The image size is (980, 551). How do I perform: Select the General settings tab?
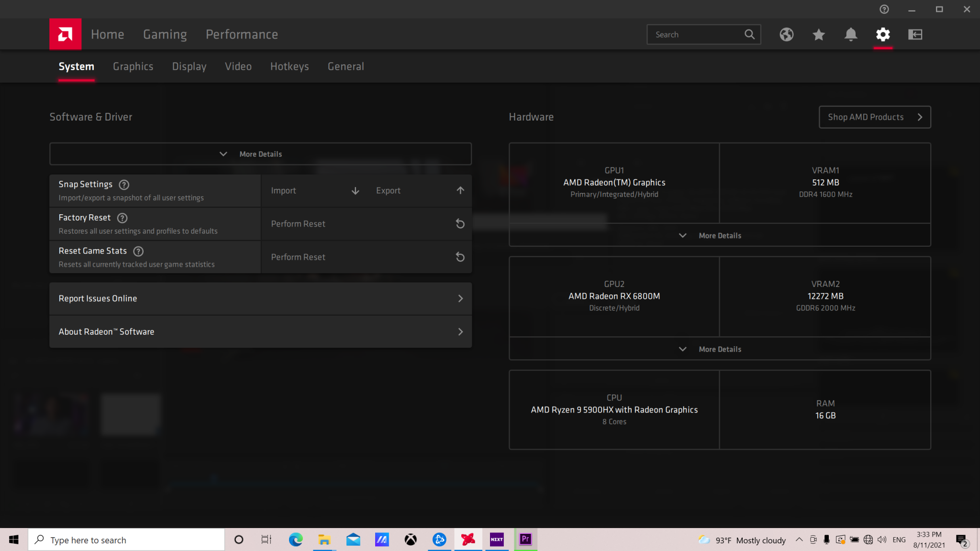pyautogui.click(x=345, y=66)
